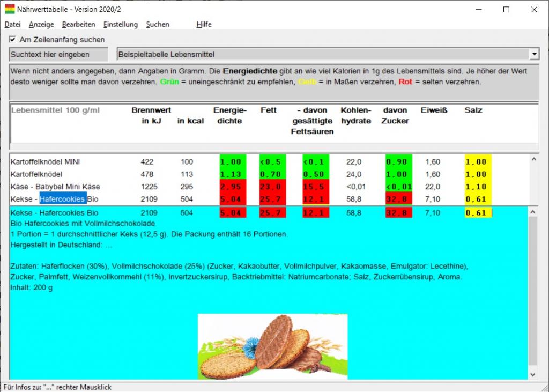Screen dimensions: 549x392
Task: Maximize the Nährwerttabelle window
Action: [x=506, y=9]
